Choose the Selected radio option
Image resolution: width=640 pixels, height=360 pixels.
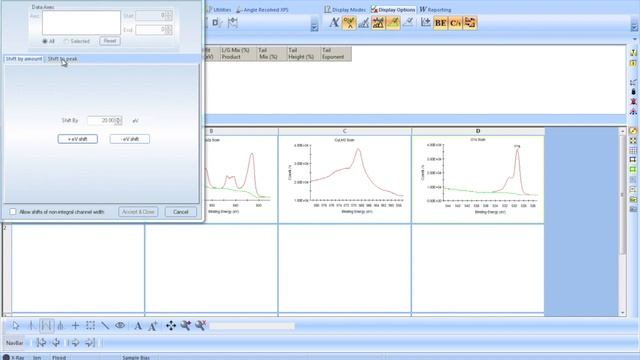[x=67, y=41]
